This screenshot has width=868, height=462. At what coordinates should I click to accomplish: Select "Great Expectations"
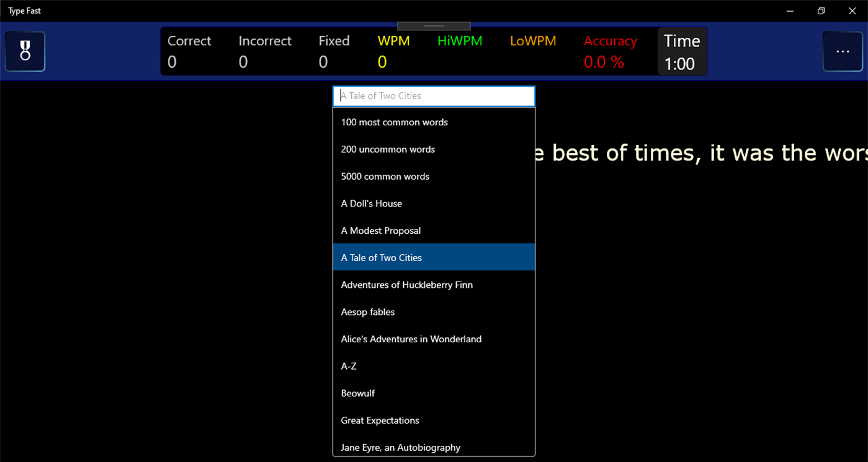[x=380, y=420]
